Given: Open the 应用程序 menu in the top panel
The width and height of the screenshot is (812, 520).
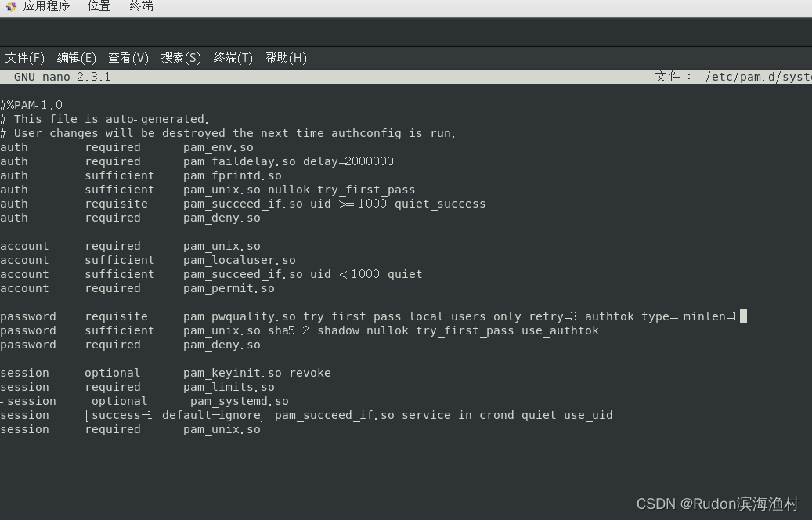Looking at the screenshot, I should click(46, 6).
